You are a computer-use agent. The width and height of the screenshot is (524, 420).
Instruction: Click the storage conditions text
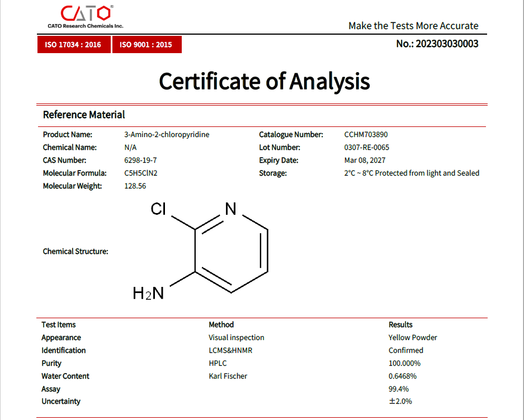(412, 173)
